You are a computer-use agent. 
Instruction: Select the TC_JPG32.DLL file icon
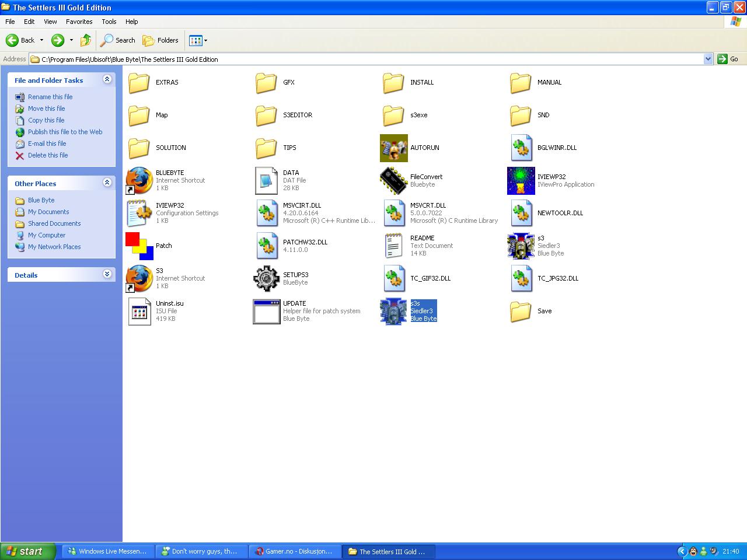click(521, 278)
